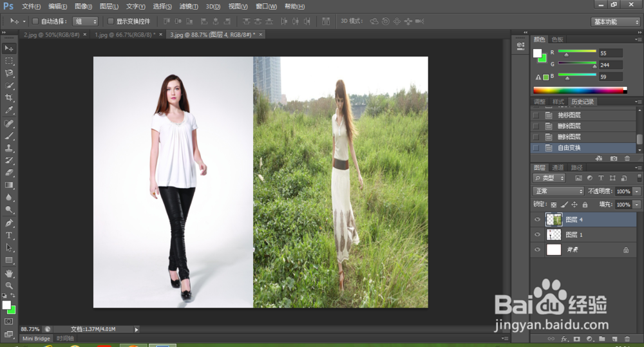The width and height of the screenshot is (644, 347).
Task: Open the 正常 blend mode dropdown
Action: [558, 191]
